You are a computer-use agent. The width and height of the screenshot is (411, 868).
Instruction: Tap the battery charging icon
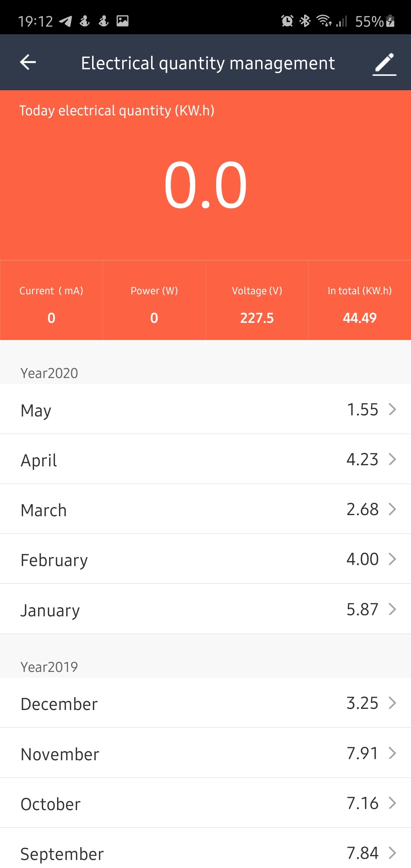(x=390, y=21)
